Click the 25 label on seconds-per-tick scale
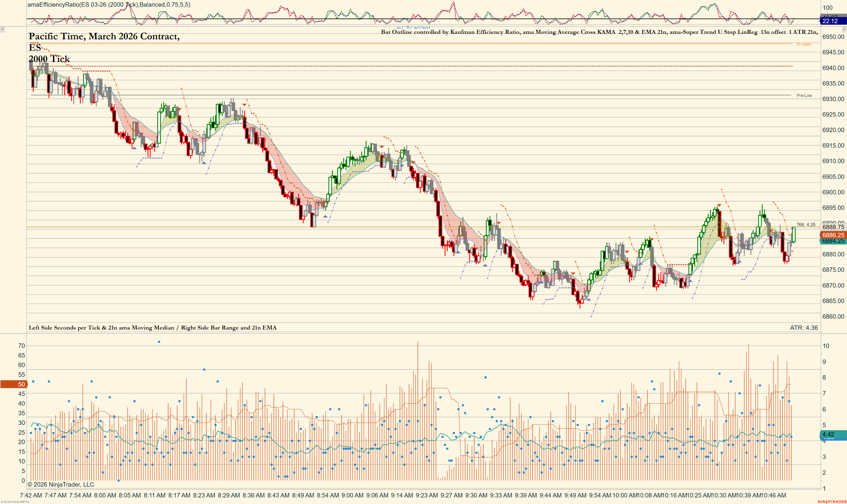This screenshot has height=504, width=847. 22,432
